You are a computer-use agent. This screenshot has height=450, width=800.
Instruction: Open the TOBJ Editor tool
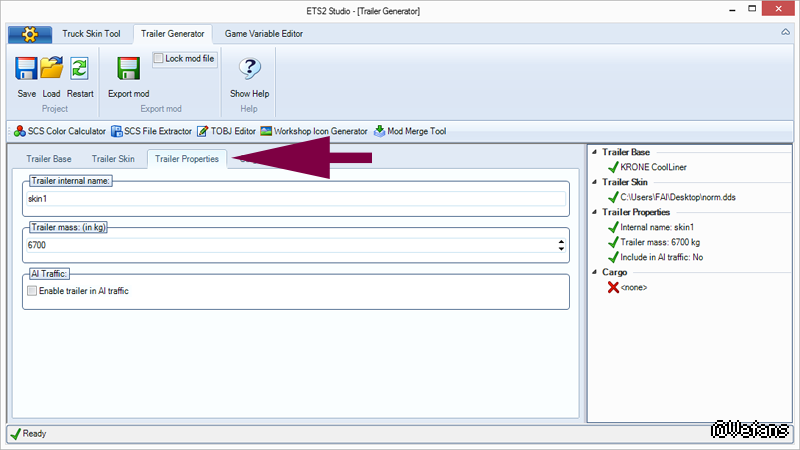[x=226, y=131]
